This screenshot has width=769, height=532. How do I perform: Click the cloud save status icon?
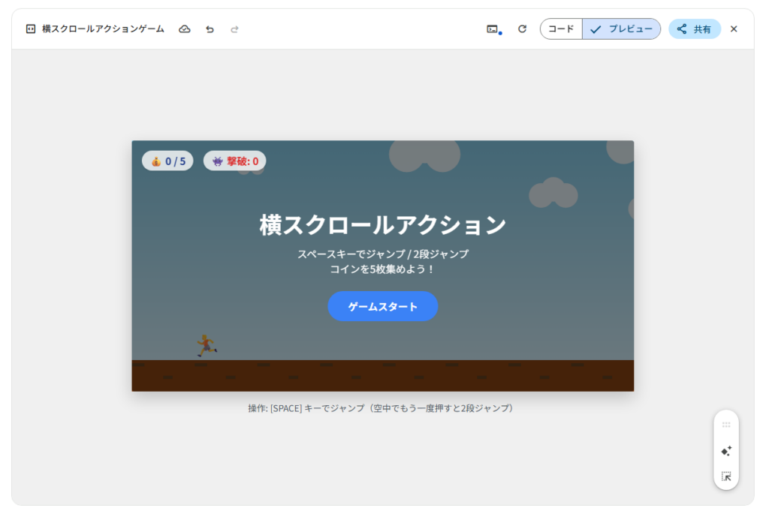185,29
